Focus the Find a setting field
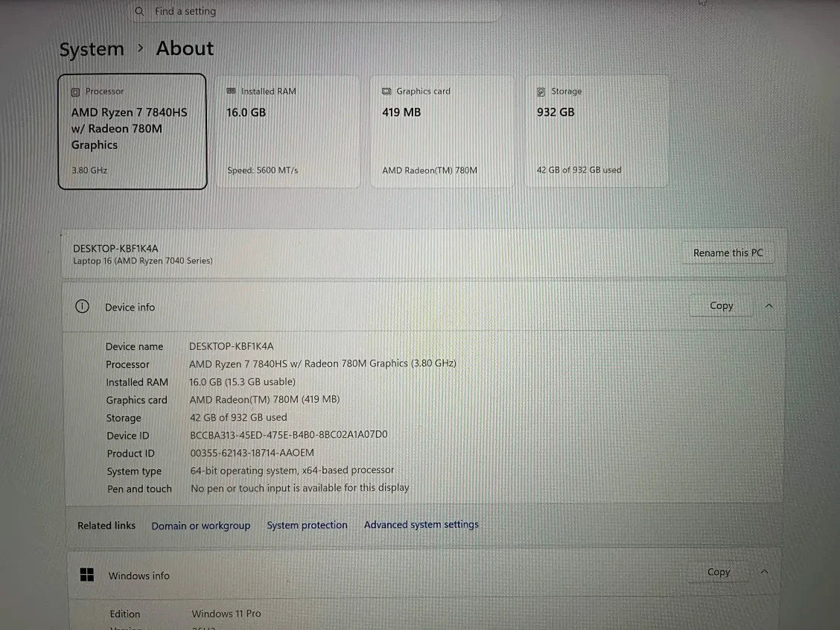The width and height of the screenshot is (840, 630). coord(315,11)
